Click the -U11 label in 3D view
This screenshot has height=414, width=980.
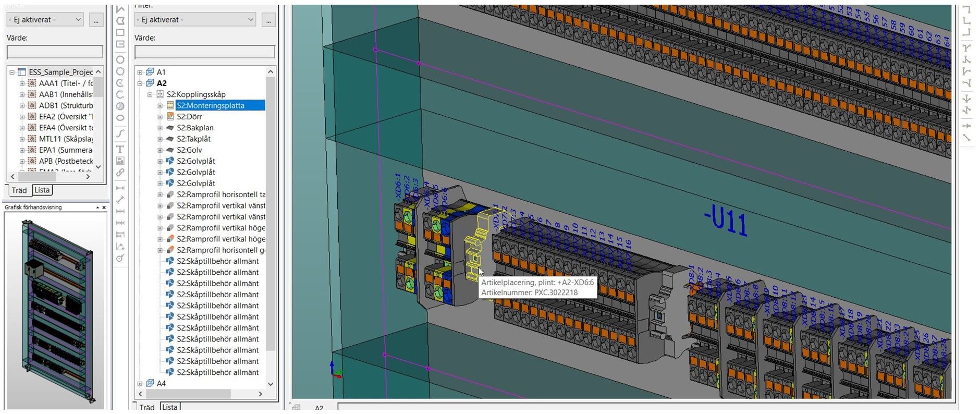coord(726,221)
